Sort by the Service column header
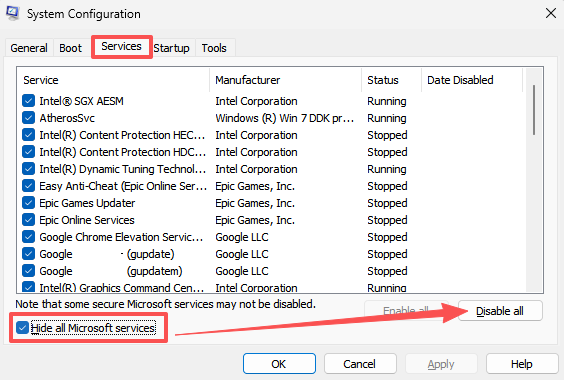Image resolution: width=564 pixels, height=380 pixels. 113,80
